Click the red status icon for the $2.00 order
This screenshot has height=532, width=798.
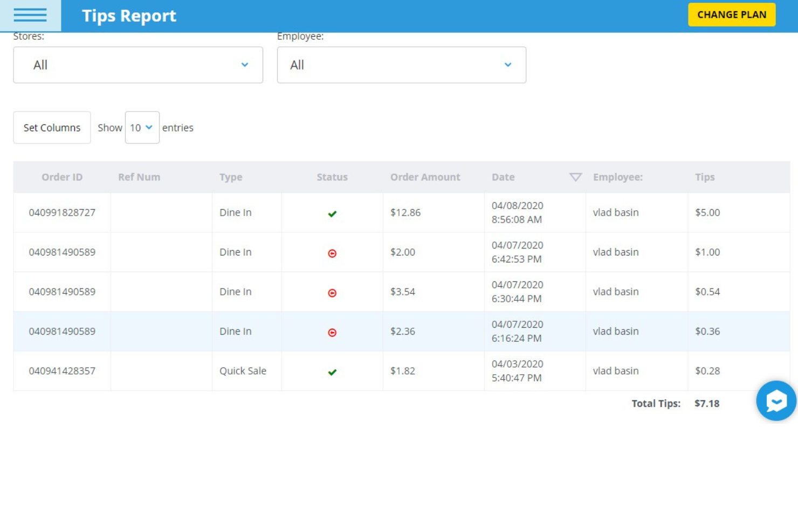click(332, 253)
